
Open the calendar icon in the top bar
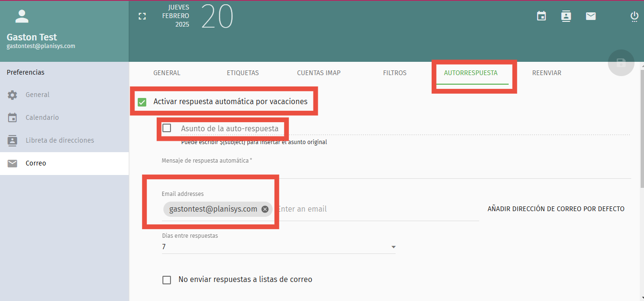[x=541, y=16]
